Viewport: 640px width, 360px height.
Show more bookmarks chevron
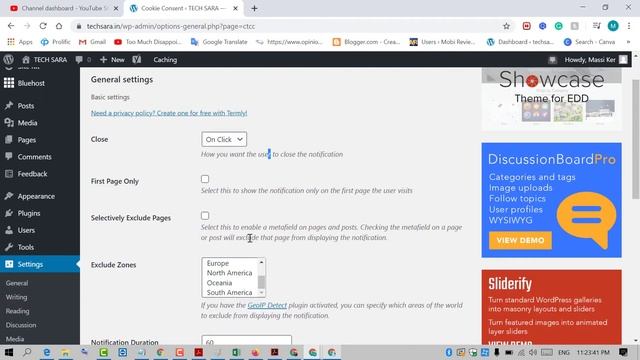[x=628, y=42]
